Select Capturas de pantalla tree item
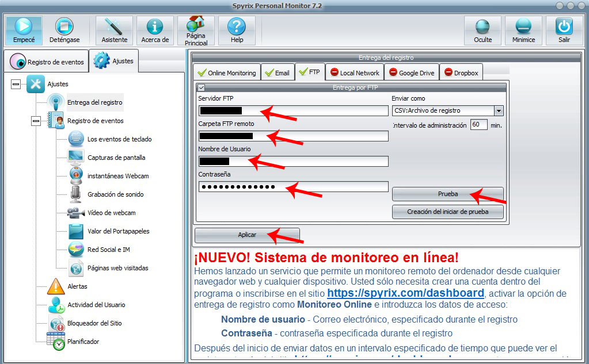Image resolution: width=589 pixels, height=364 pixels. click(x=116, y=158)
